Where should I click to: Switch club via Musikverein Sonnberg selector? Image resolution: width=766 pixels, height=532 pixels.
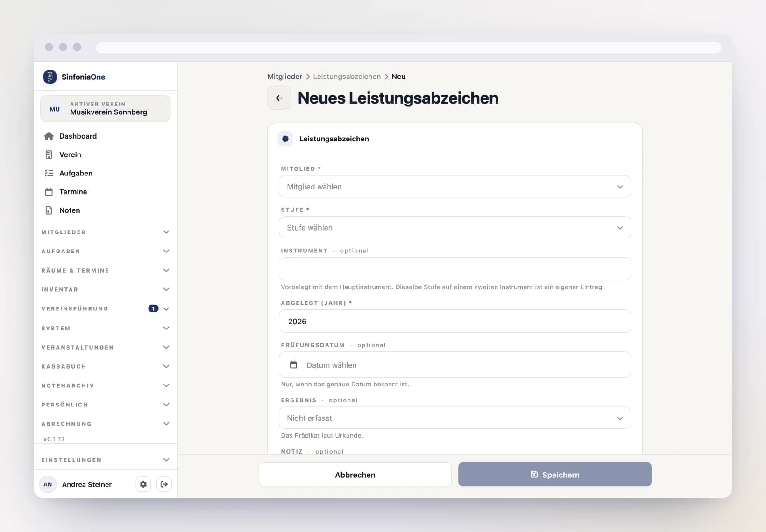(x=106, y=109)
